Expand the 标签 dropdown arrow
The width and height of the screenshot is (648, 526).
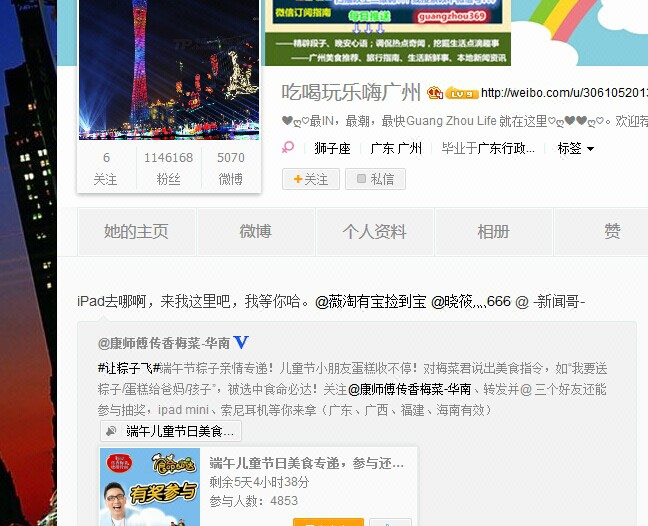coord(591,149)
